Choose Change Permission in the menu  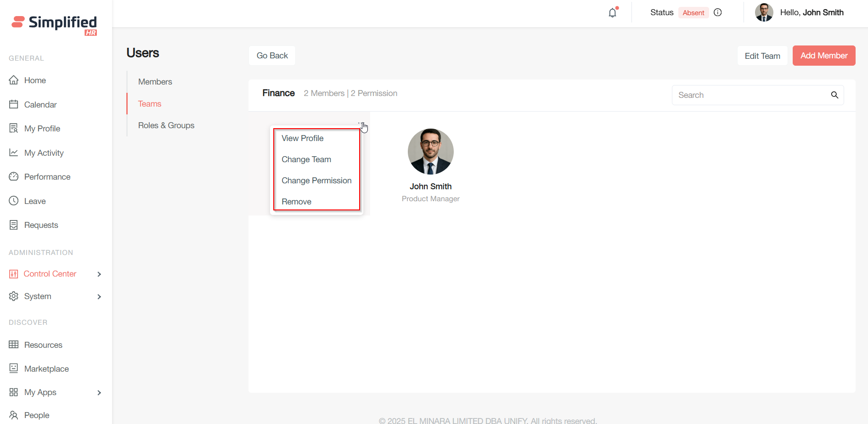tap(316, 181)
